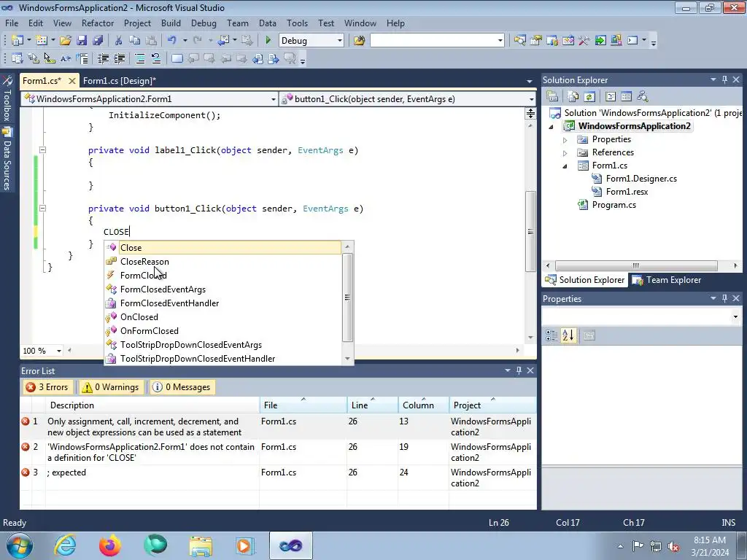Open the Refactor menu

click(x=98, y=23)
